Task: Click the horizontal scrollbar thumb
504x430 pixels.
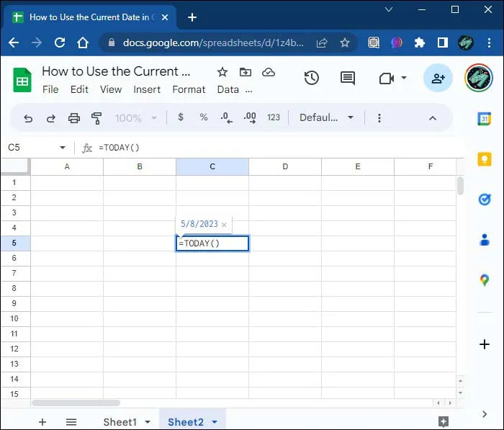Action: click(x=76, y=403)
